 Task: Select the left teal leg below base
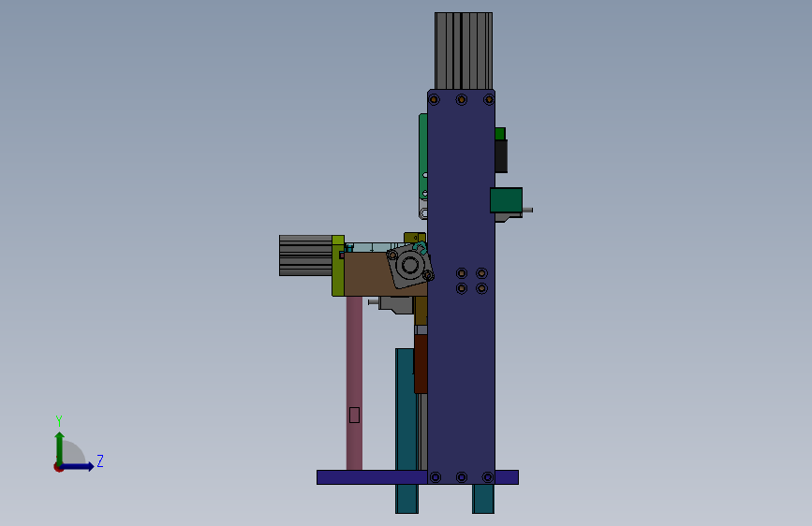coord(406,499)
